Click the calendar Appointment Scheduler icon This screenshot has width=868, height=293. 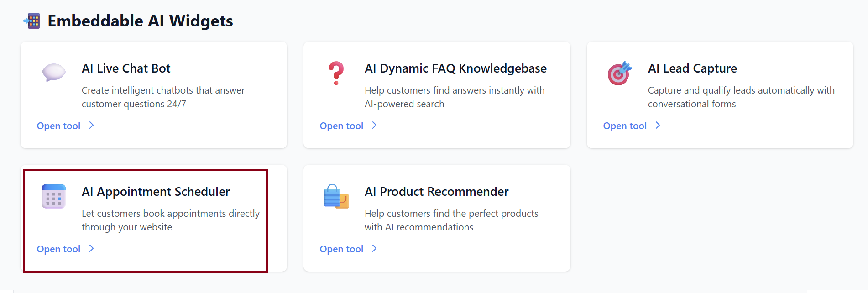coord(53,196)
